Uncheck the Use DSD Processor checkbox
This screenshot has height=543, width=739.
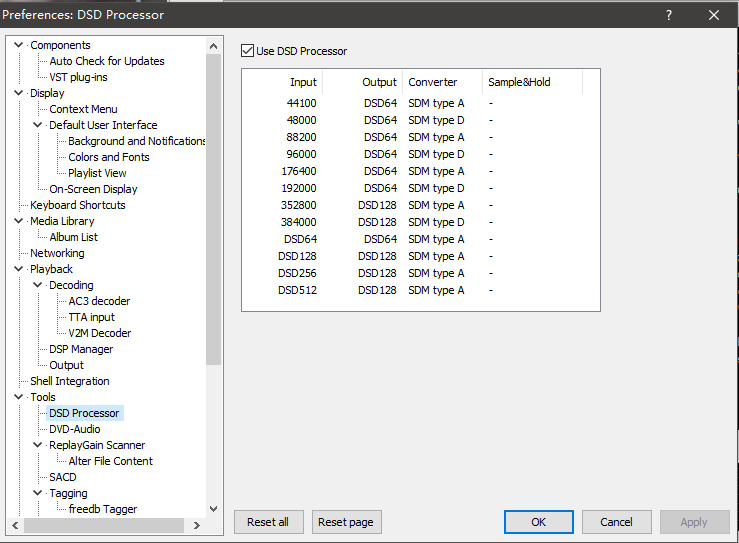click(x=248, y=51)
